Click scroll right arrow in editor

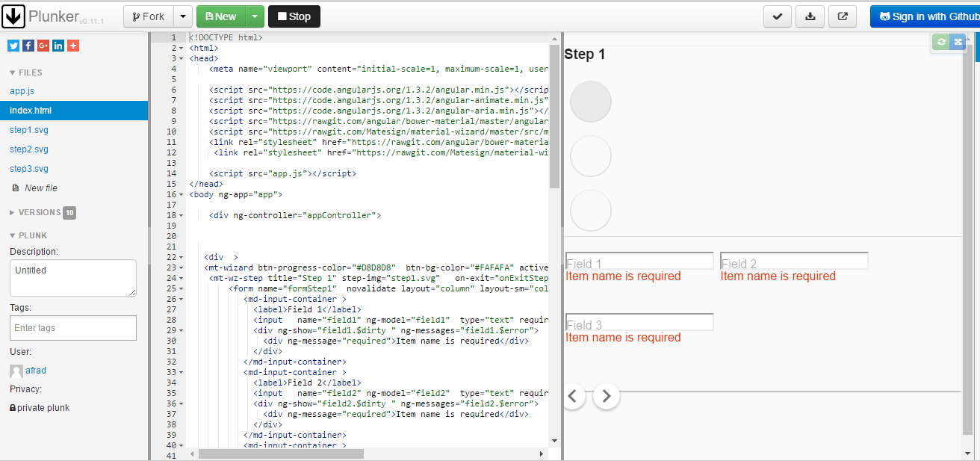tap(542, 454)
